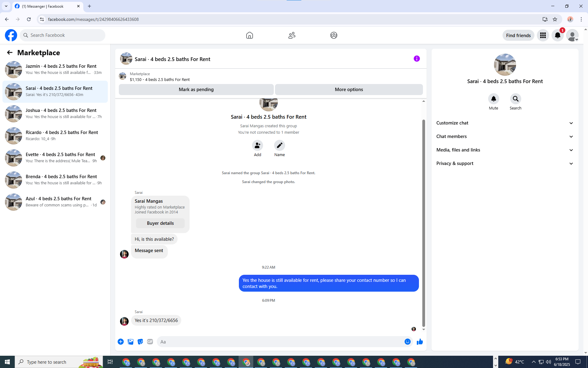The width and height of the screenshot is (588, 368).
Task: Attach a photo file icon
Action: point(130,342)
